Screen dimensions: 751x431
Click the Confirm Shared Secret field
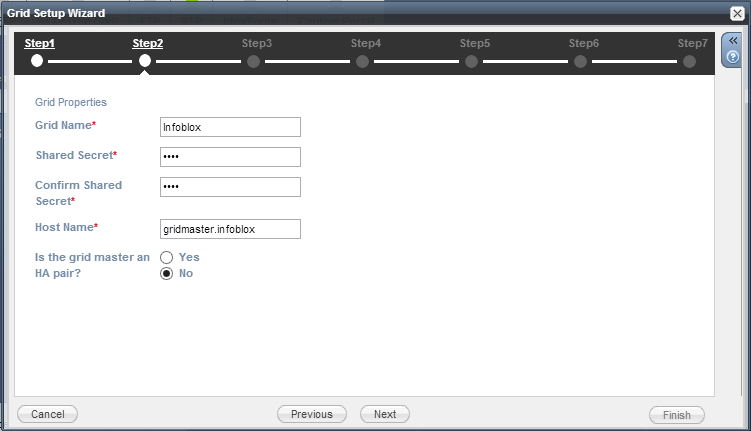(x=230, y=187)
